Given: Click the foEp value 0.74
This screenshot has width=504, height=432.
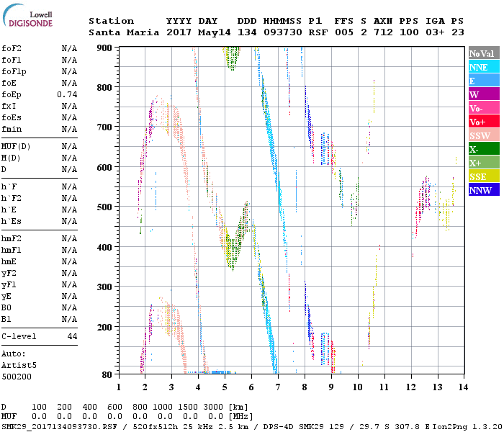Looking at the screenshot, I should coord(67,95).
